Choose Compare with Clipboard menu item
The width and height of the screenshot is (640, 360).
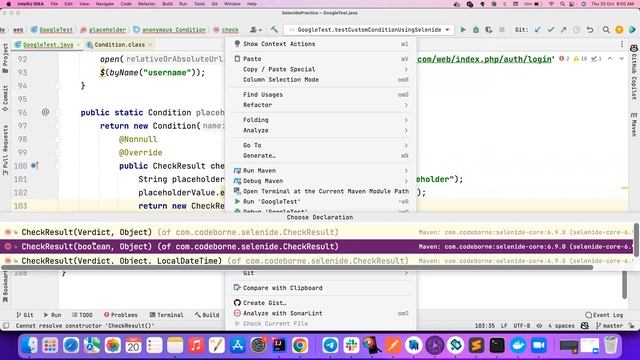pos(321,288)
